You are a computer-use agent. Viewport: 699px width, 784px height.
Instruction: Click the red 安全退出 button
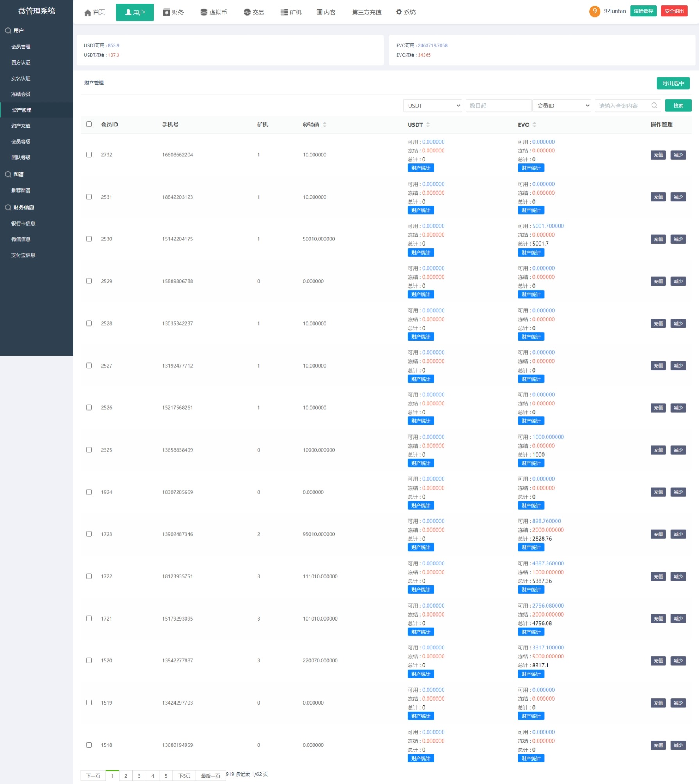pyautogui.click(x=674, y=11)
